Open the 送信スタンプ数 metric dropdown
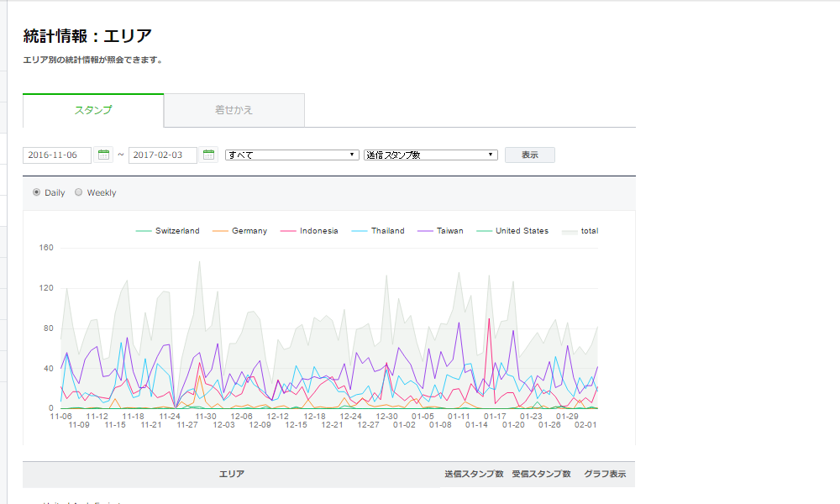Screen dimensions: 840x504 tap(431, 155)
